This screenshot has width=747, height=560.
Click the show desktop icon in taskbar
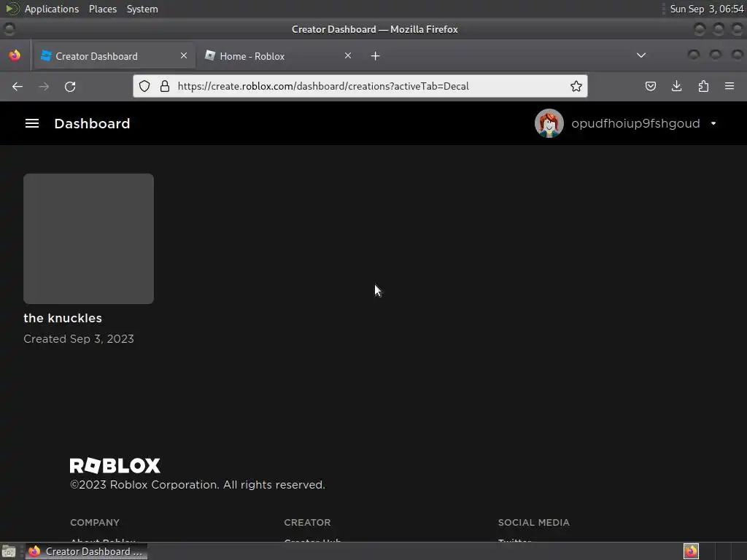pos(9,551)
